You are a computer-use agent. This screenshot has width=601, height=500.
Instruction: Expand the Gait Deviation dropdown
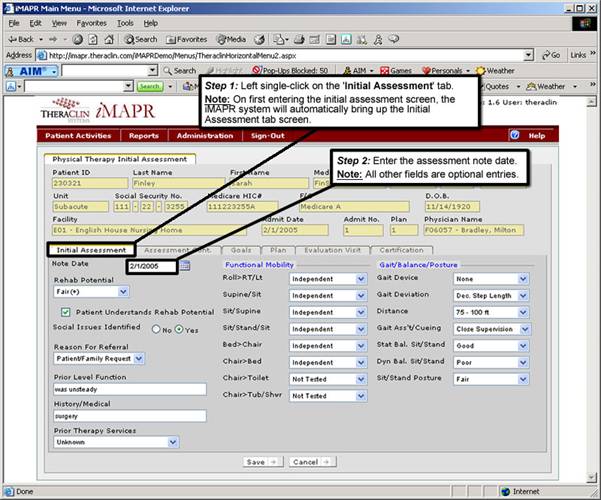pyautogui.click(x=523, y=296)
